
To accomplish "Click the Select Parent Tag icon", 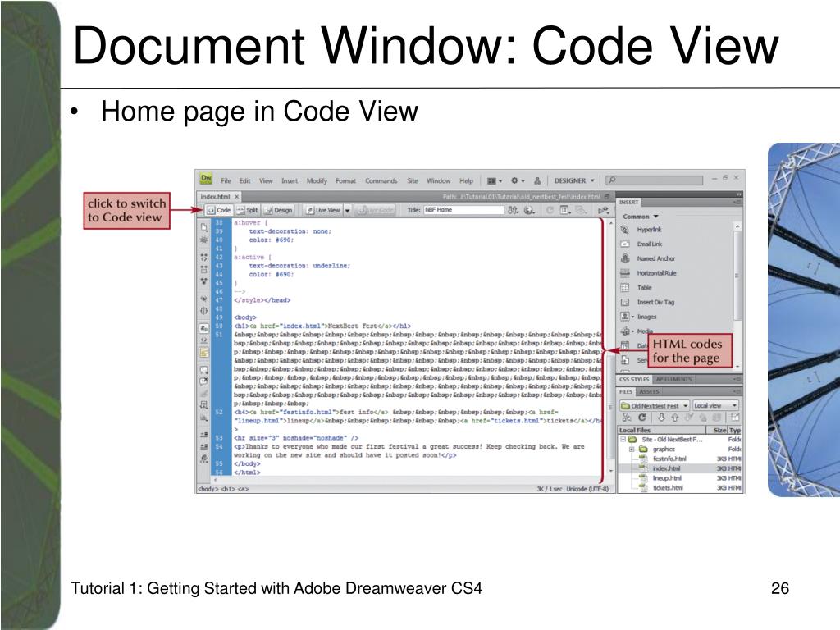I will [x=204, y=299].
